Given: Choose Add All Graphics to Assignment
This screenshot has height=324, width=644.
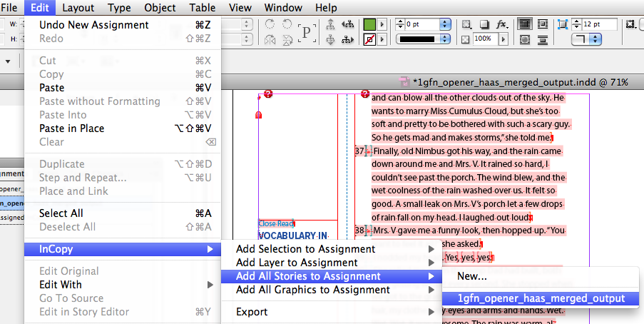Looking at the screenshot, I should pyautogui.click(x=332, y=290).
